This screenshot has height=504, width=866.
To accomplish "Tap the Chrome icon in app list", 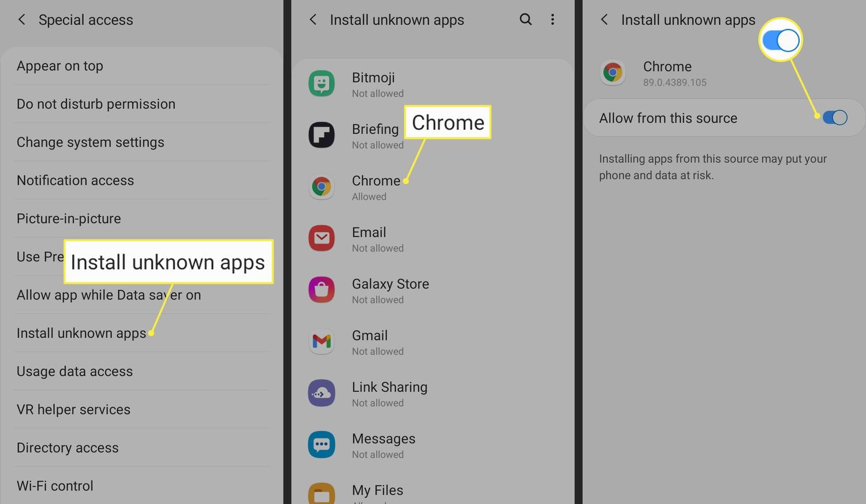I will 322,187.
